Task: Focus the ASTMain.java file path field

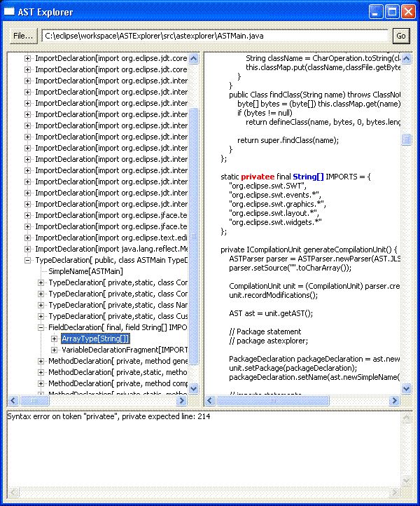Action: pyautogui.click(x=215, y=36)
